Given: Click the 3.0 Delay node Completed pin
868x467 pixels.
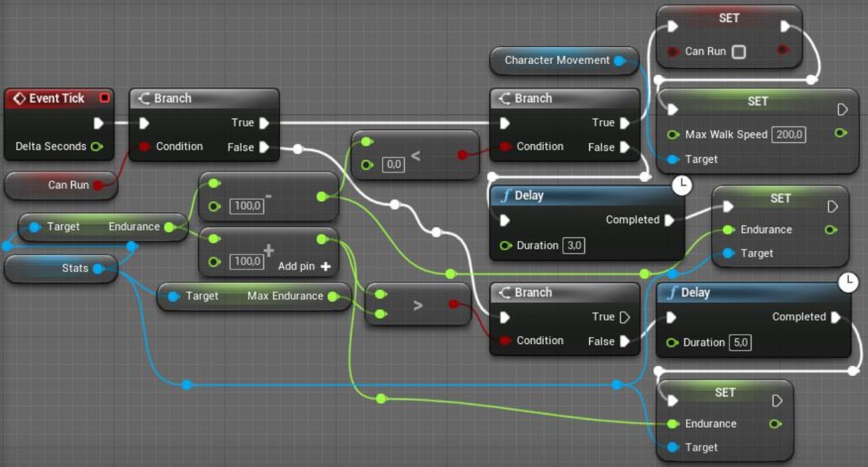Looking at the screenshot, I should (x=670, y=220).
